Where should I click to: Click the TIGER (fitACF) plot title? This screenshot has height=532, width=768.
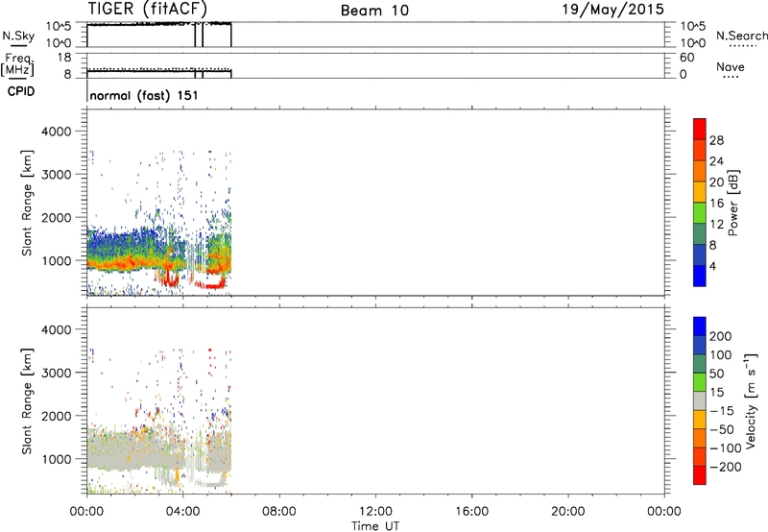point(148,9)
